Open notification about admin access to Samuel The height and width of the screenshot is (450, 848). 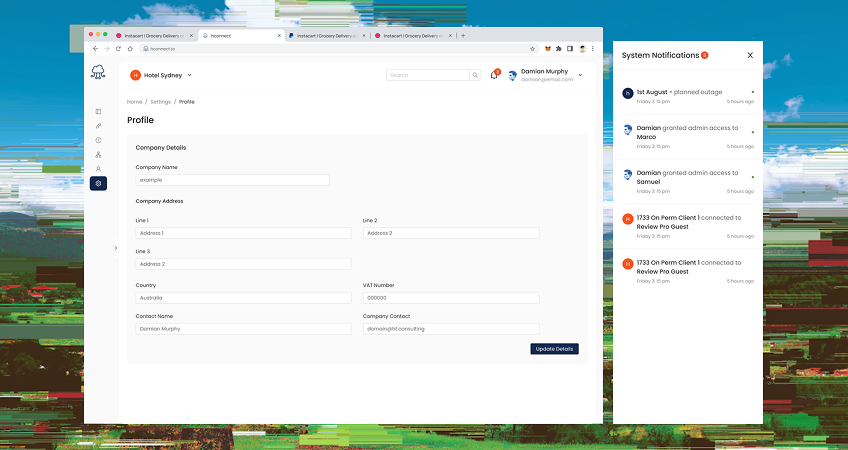click(688, 182)
